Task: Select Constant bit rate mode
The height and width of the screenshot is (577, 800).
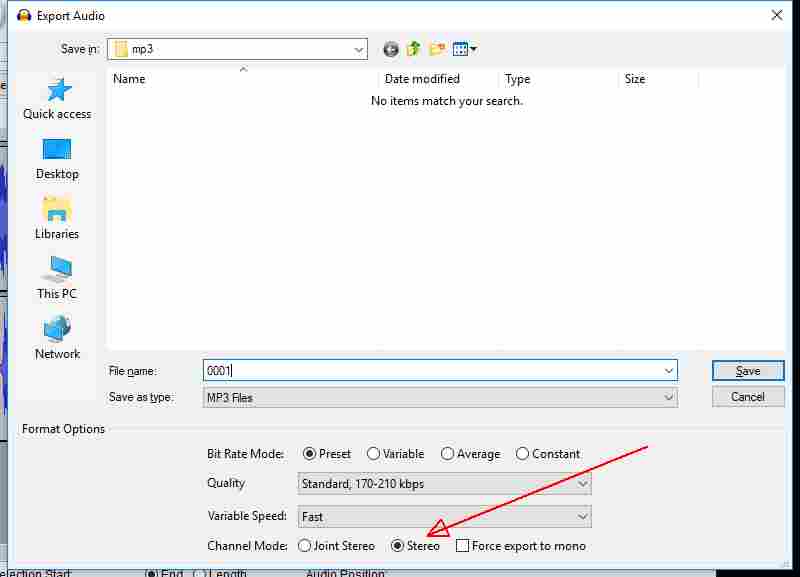Action: tap(522, 454)
